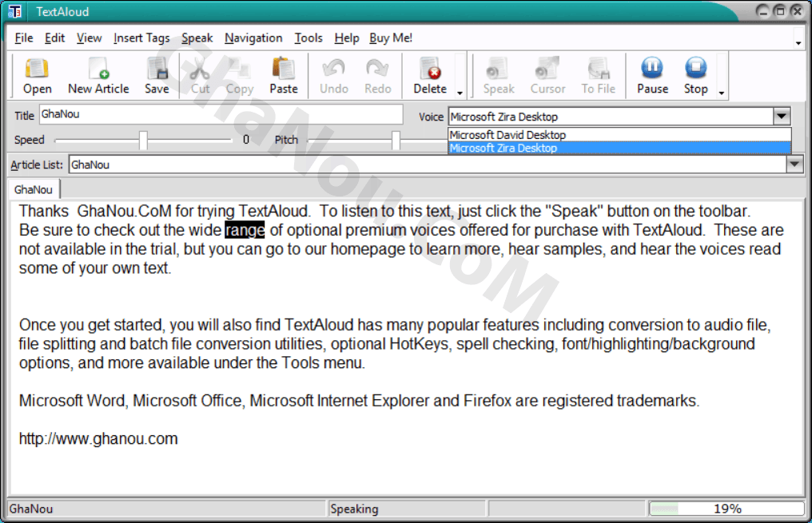812x523 pixels.
Task: Click the Open toolbar icon
Action: pyautogui.click(x=37, y=76)
